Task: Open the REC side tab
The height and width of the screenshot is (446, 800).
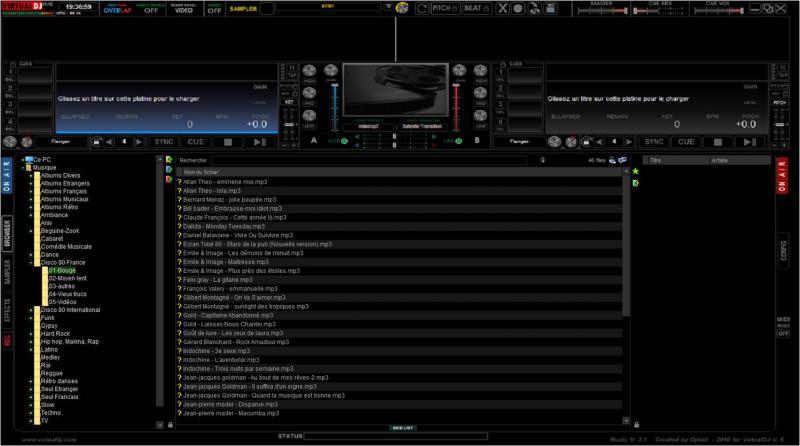Action: (x=7, y=340)
